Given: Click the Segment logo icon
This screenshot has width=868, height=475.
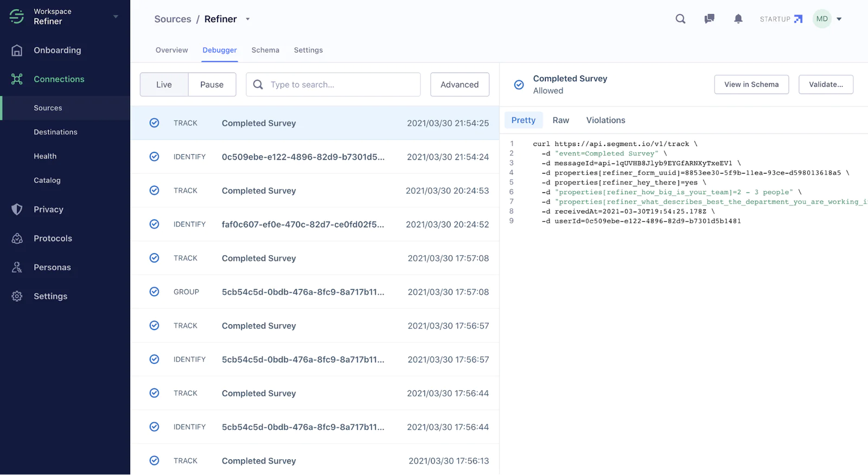Looking at the screenshot, I should 17,16.
